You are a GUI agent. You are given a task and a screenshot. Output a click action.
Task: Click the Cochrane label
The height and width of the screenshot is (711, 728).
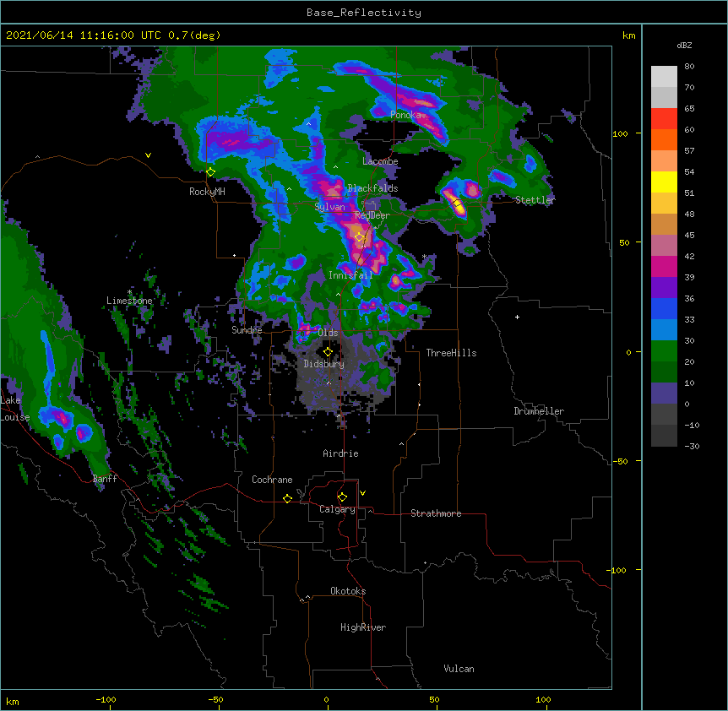[x=272, y=480]
